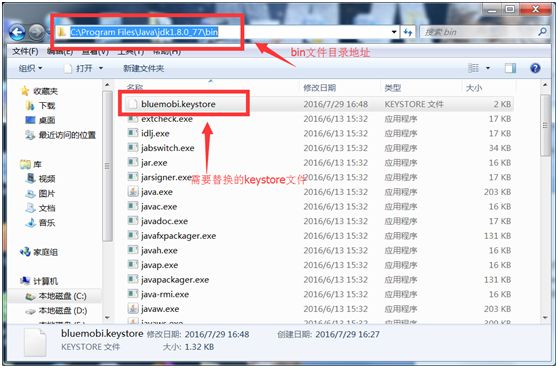This screenshot has height=368, width=558.
Task: Click the refresh button beside address bar
Action: pyautogui.click(x=408, y=32)
